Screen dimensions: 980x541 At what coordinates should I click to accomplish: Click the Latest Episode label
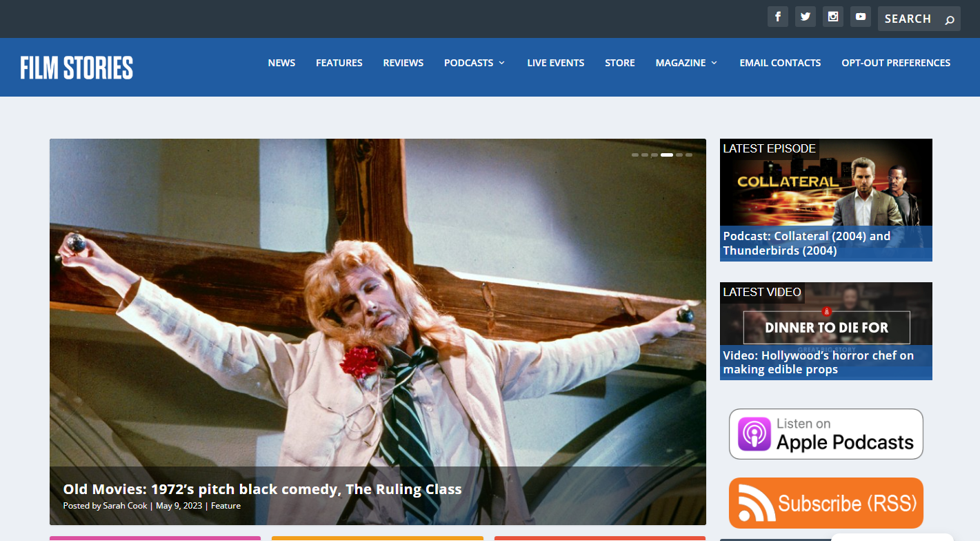pyautogui.click(x=770, y=148)
